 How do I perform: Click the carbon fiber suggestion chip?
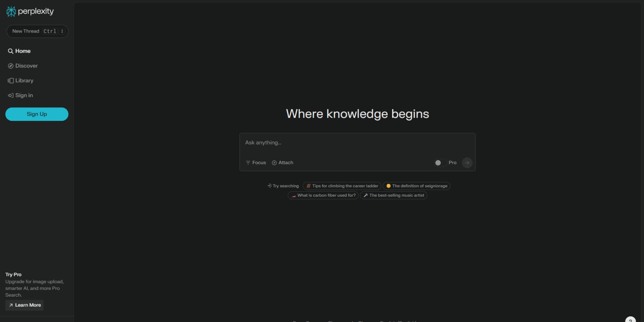[322, 195]
